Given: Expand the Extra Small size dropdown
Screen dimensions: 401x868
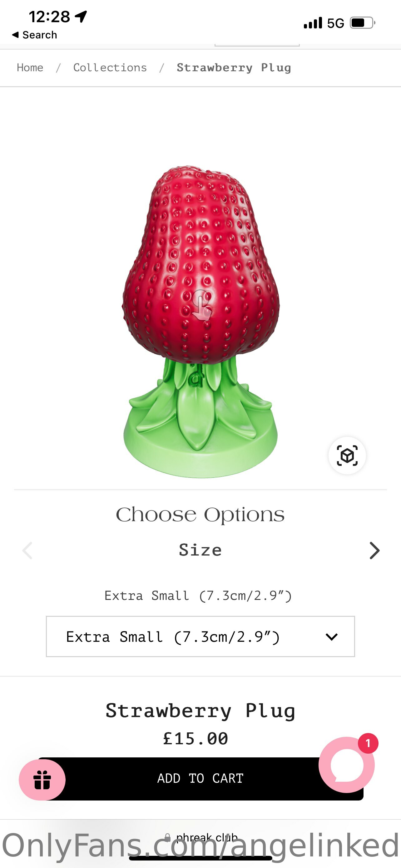Looking at the screenshot, I should click(x=200, y=636).
